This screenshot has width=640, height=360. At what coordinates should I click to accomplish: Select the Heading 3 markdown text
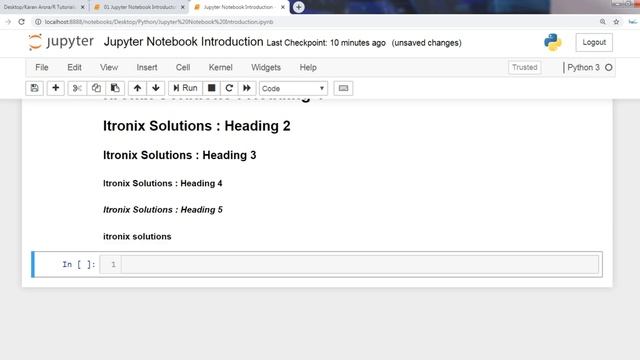tap(180, 155)
